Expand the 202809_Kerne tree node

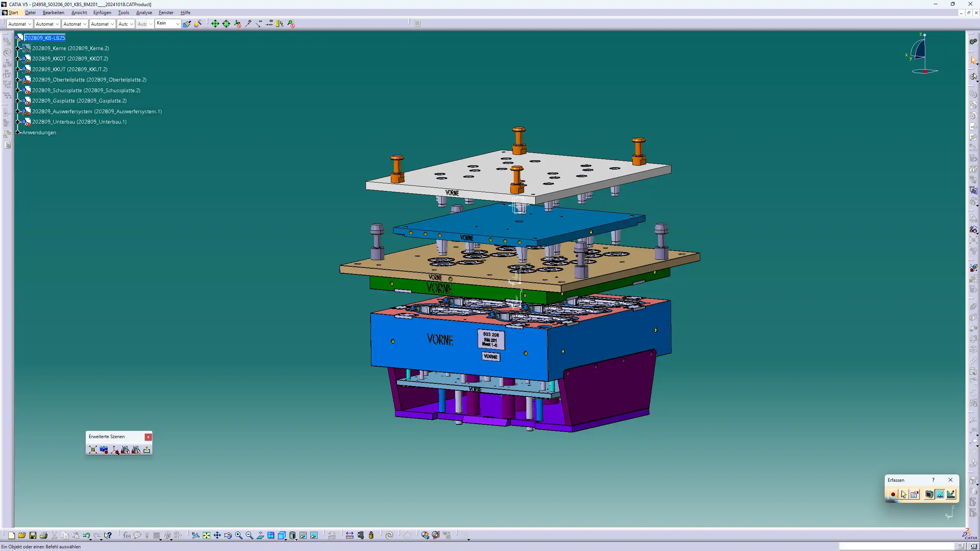[17, 48]
